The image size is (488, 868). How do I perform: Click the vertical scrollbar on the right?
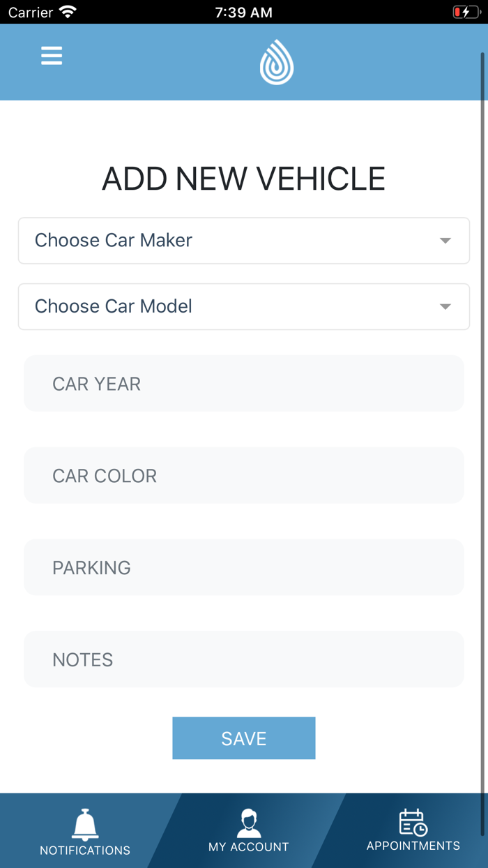(482, 447)
